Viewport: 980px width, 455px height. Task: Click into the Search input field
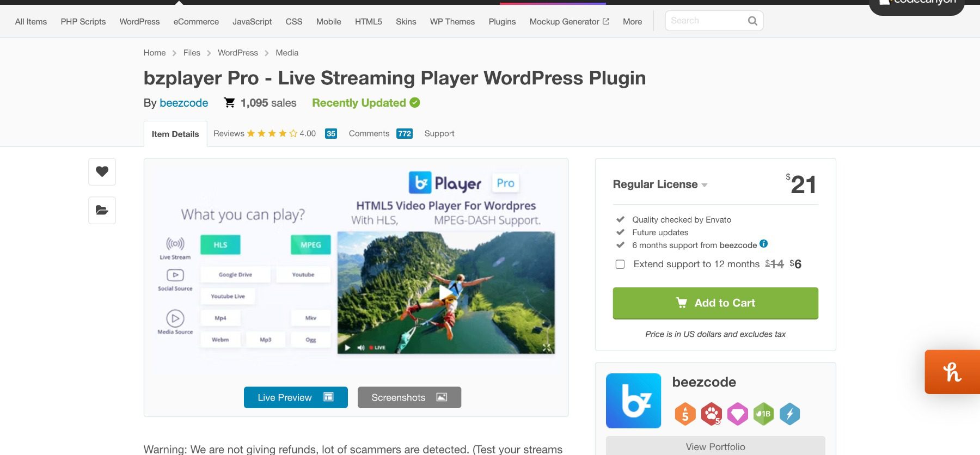click(707, 21)
